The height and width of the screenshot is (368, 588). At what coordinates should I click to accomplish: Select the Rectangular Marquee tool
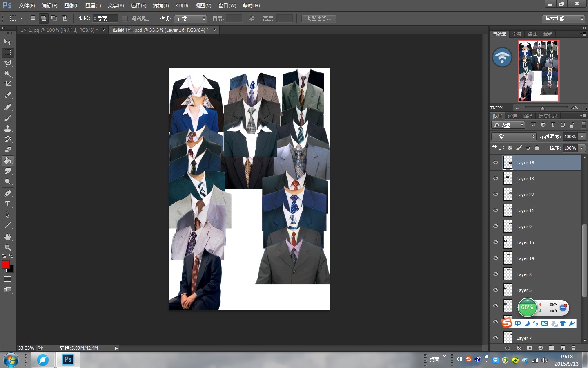pos(8,53)
